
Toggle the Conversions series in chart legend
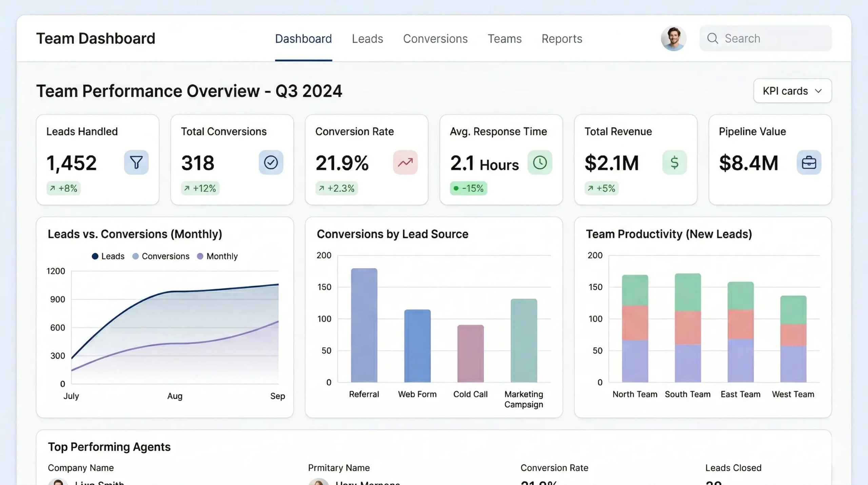click(x=161, y=256)
